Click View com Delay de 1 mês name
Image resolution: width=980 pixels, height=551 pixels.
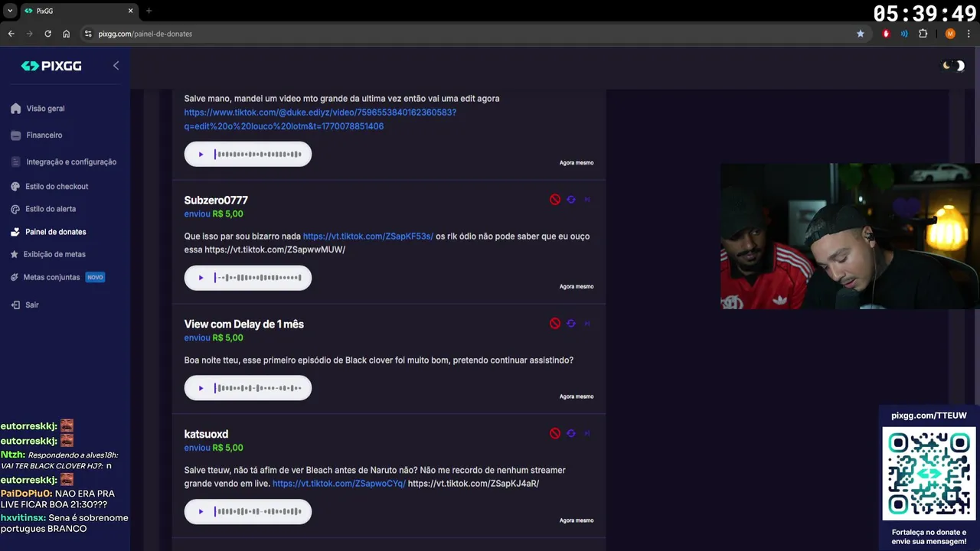pyautogui.click(x=244, y=324)
